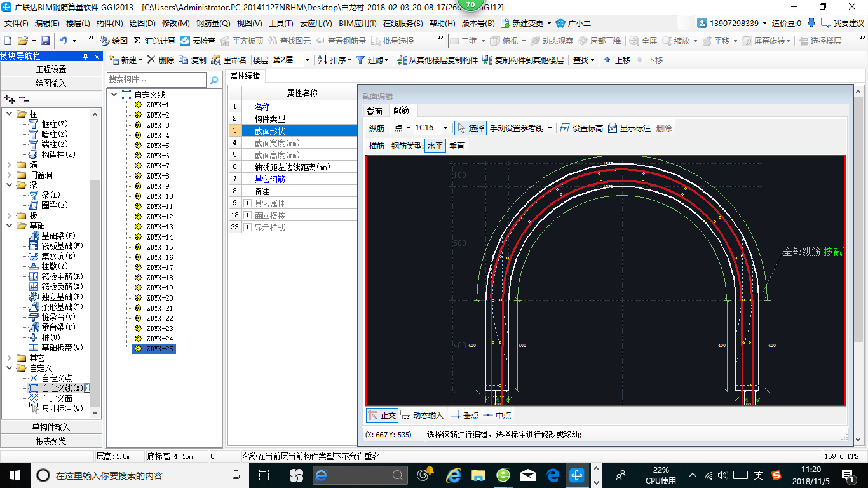Open the 新建变更 button
Screen dimensions: 868x488
coord(526,23)
